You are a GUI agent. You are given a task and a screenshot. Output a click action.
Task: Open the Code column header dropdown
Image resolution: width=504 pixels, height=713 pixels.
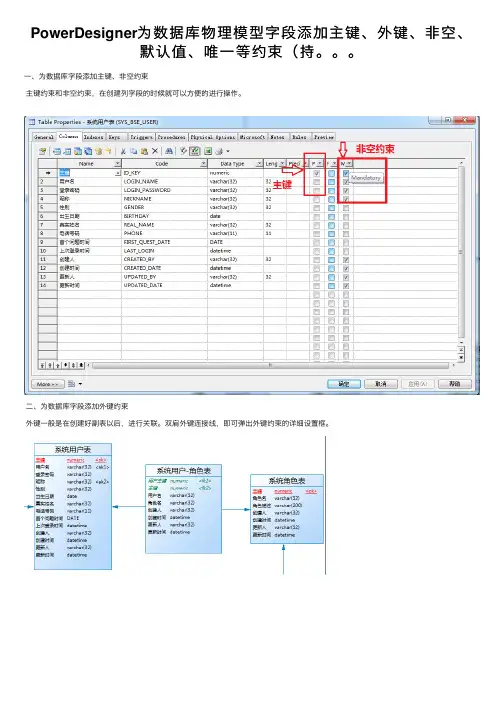pos(203,163)
